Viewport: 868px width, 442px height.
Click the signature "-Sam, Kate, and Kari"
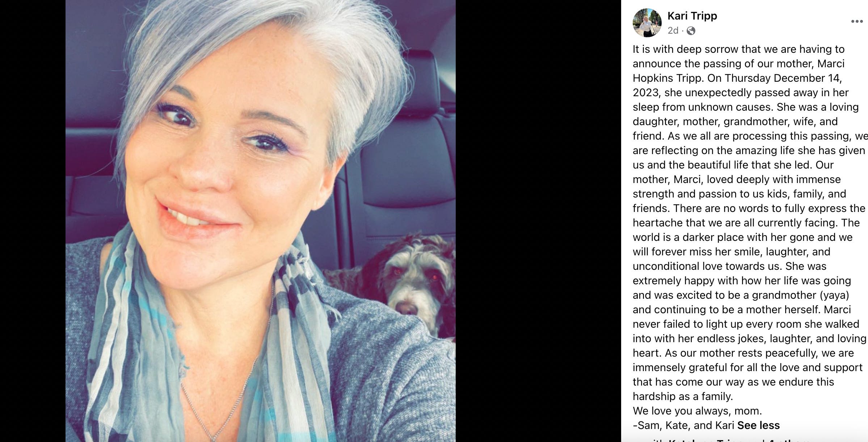(683, 425)
